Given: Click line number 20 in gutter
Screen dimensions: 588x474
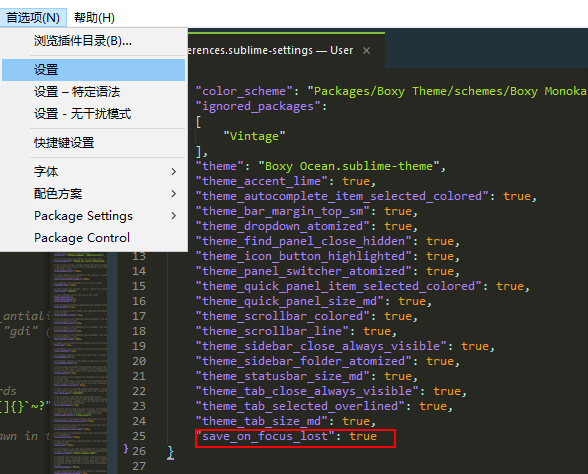Looking at the screenshot, I should click(139, 361).
